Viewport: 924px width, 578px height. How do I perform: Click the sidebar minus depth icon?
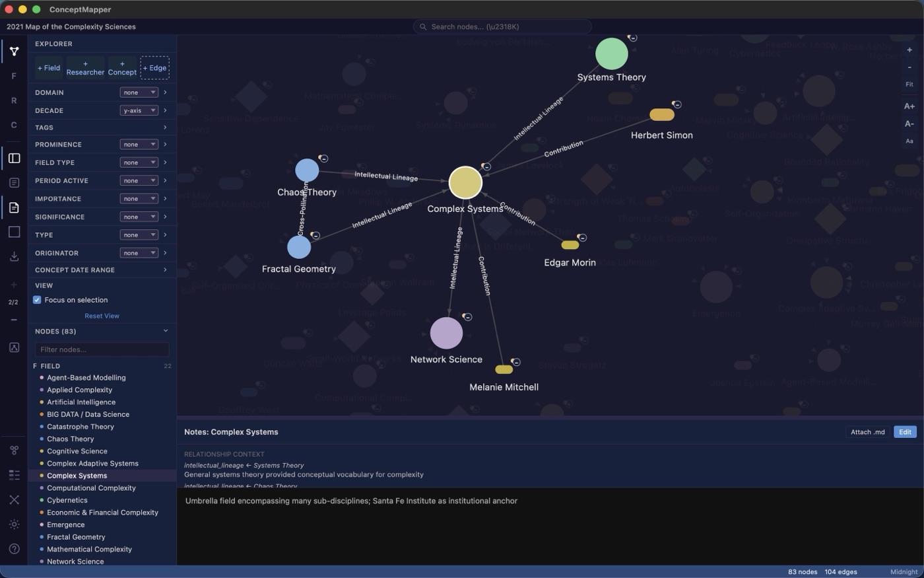[x=14, y=320]
